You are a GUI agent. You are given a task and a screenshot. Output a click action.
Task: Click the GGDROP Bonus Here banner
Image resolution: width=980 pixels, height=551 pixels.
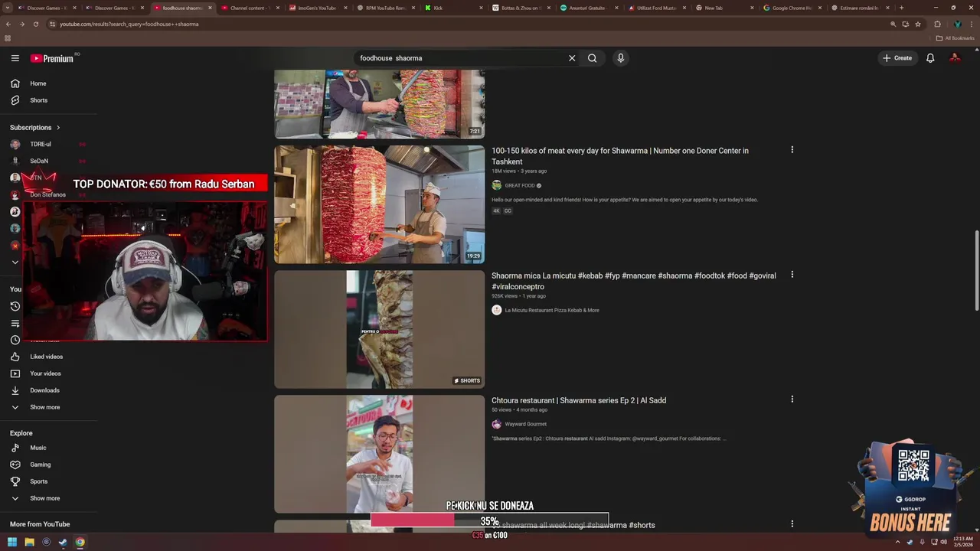tap(910, 490)
